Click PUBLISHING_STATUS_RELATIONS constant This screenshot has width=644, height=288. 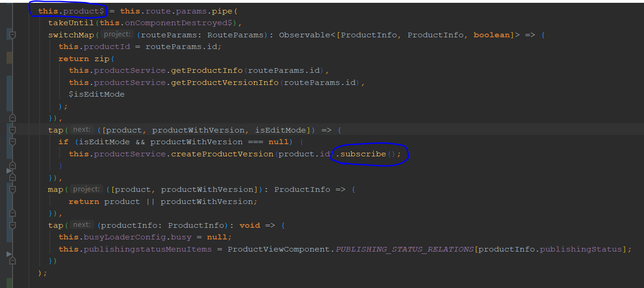(404, 249)
